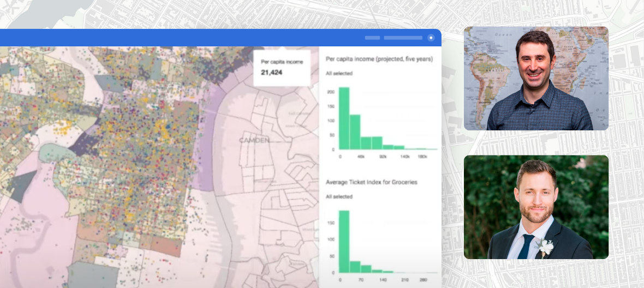The image size is (644, 288).
Task: Select the second bar in Per capita income histogram
Action: click(355, 132)
